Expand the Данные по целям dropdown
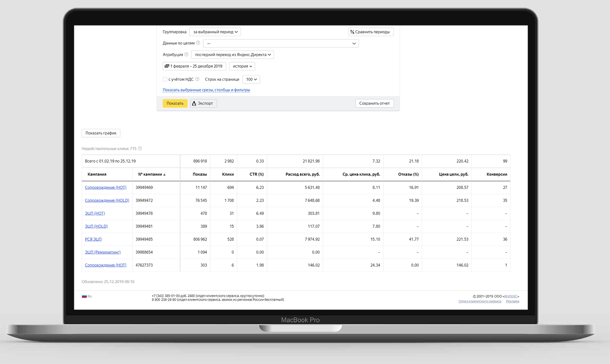Viewport: 610px width, 364px height. tap(281, 43)
